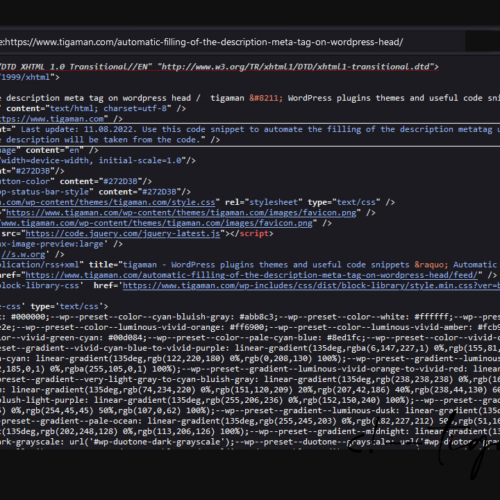Click the 'type="text/css"' attribute on stylesheet line

coord(344,202)
